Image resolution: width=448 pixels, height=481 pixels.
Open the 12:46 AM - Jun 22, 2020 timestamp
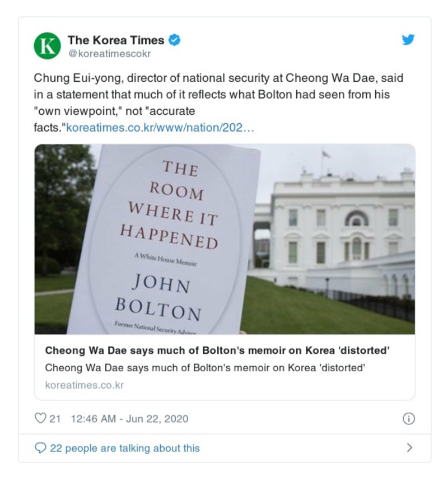129,418
